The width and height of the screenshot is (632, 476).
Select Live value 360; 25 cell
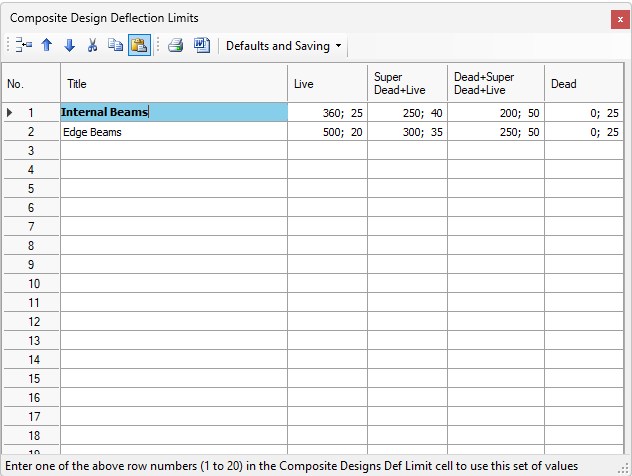tap(327, 112)
